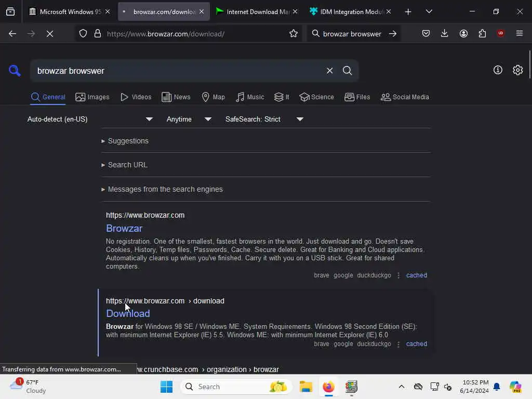Open the weather widget showing 67°F Cloudy

pos(28,387)
